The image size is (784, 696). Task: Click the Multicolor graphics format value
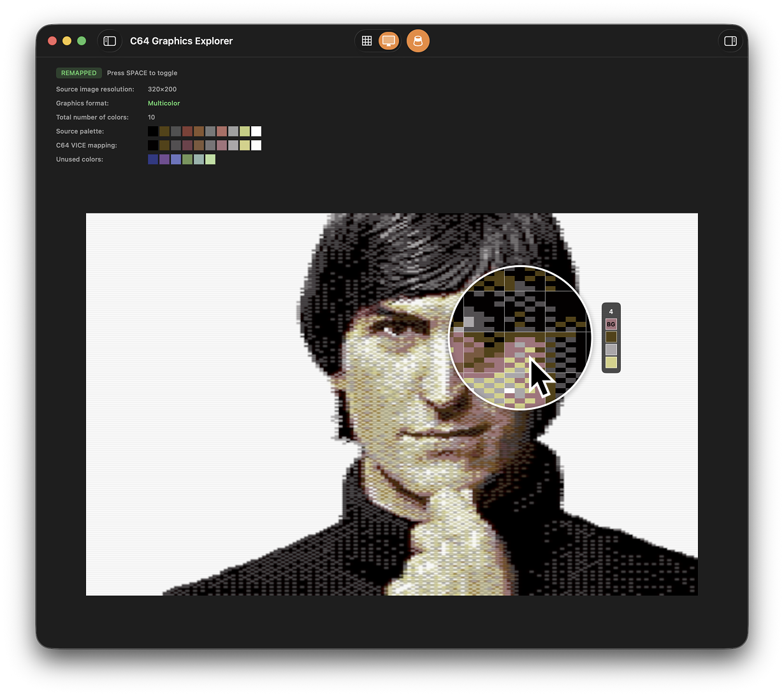point(164,103)
